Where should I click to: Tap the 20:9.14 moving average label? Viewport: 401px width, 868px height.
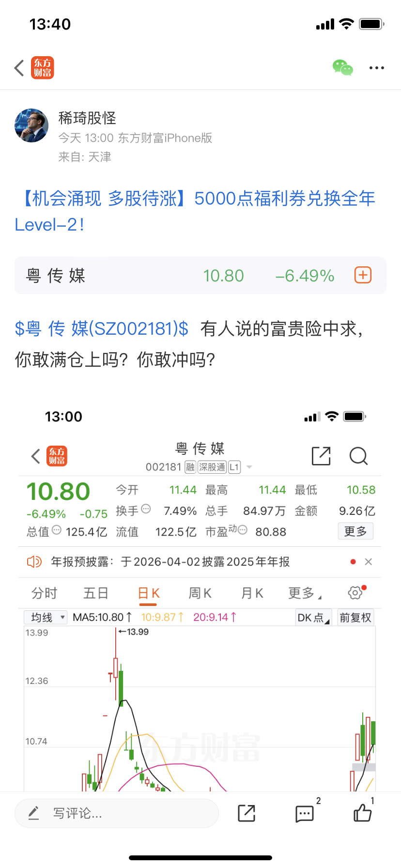pyautogui.click(x=215, y=617)
